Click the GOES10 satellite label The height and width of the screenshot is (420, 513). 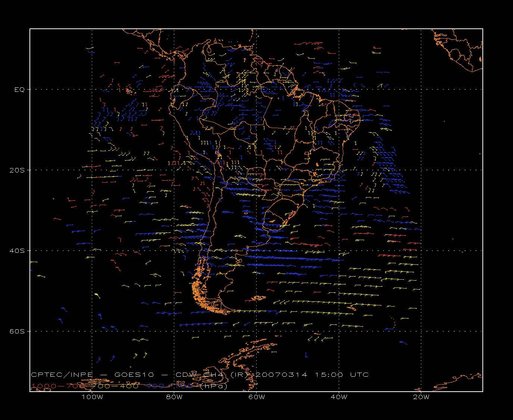tap(133, 374)
